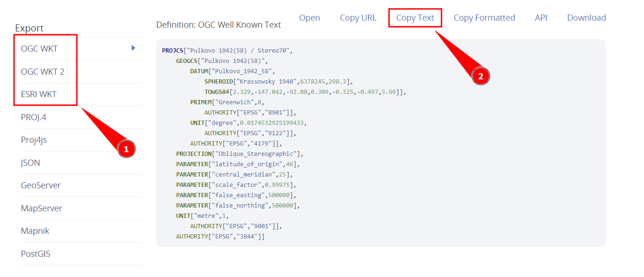Choose the Mapnik export option
The width and height of the screenshot is (644, 277).
(35, 231)
